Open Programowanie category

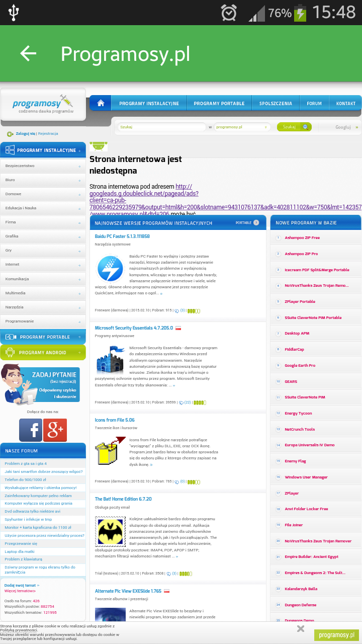(43, 320)
